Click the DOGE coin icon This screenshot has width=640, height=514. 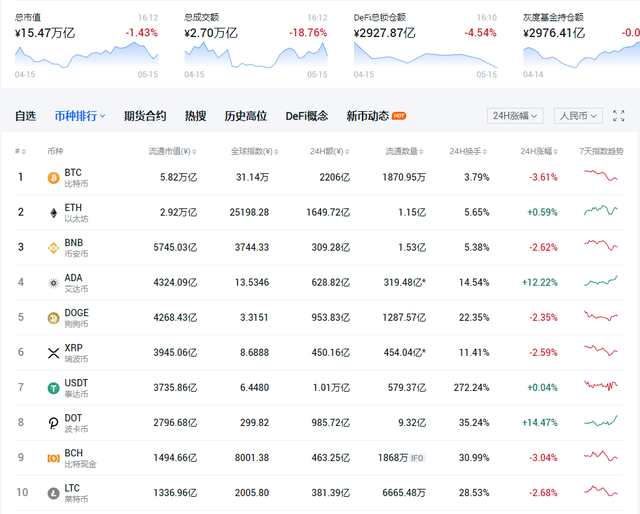click(x=53, y=318)
